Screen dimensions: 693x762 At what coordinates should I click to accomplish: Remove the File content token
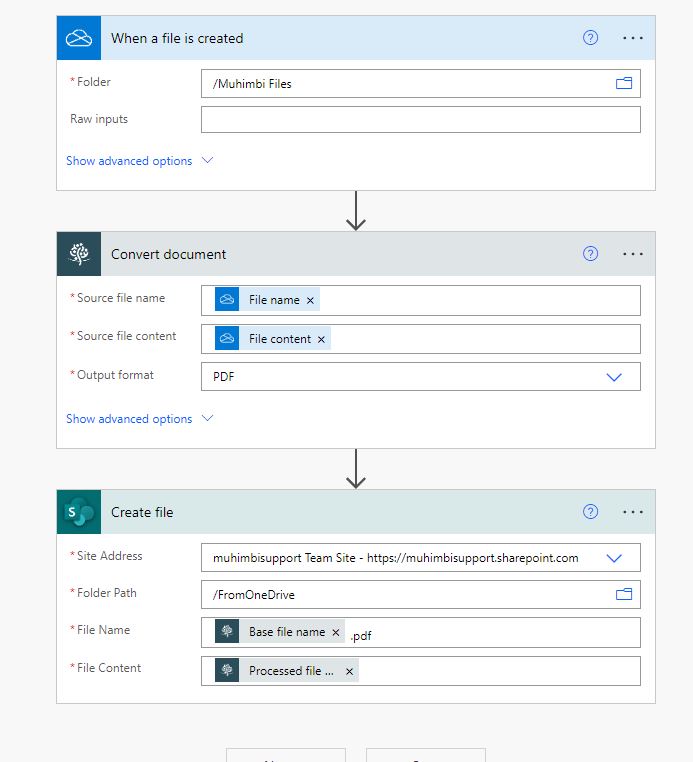pos(321,339)
